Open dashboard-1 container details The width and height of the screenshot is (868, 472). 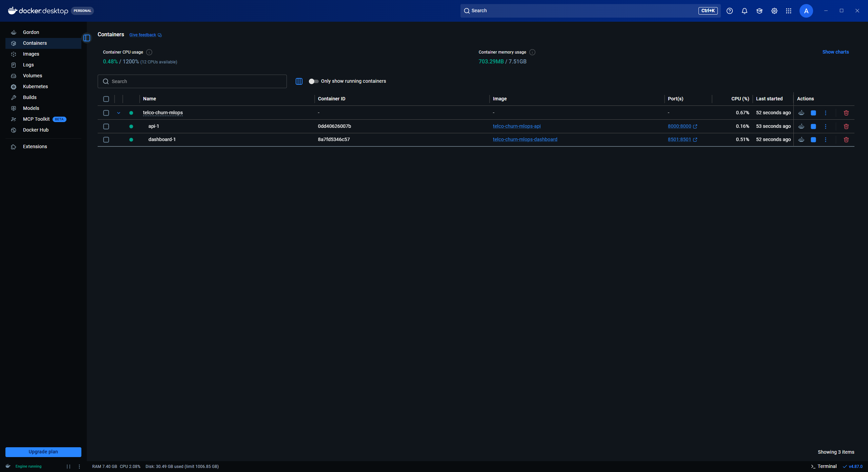tap(162, 139)
